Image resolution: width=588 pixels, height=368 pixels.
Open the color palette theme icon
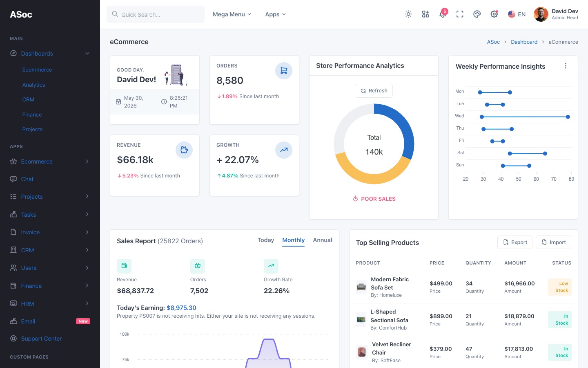(477, 14)
